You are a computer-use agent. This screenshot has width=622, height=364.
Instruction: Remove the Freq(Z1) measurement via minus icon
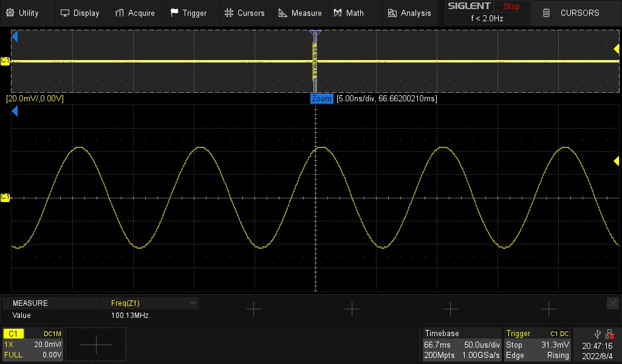click(x=193, y=302)
